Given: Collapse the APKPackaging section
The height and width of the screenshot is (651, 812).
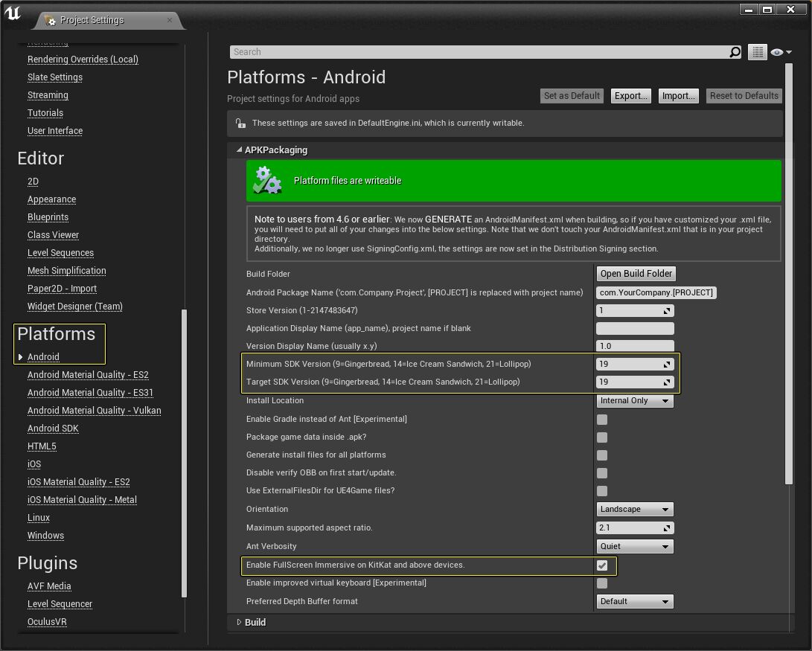Looking at the screenshot, I should [239, 150].
